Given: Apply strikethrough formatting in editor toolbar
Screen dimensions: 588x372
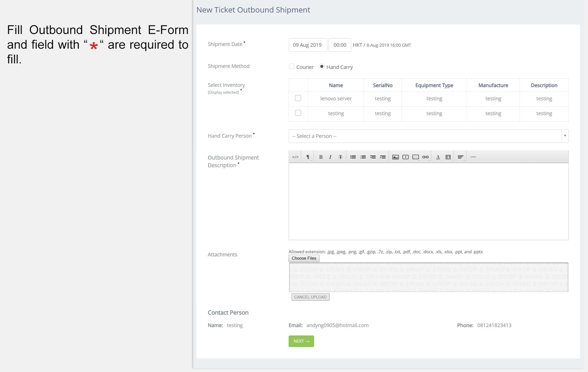Looking at the screenshot, I should coord(340,157).
